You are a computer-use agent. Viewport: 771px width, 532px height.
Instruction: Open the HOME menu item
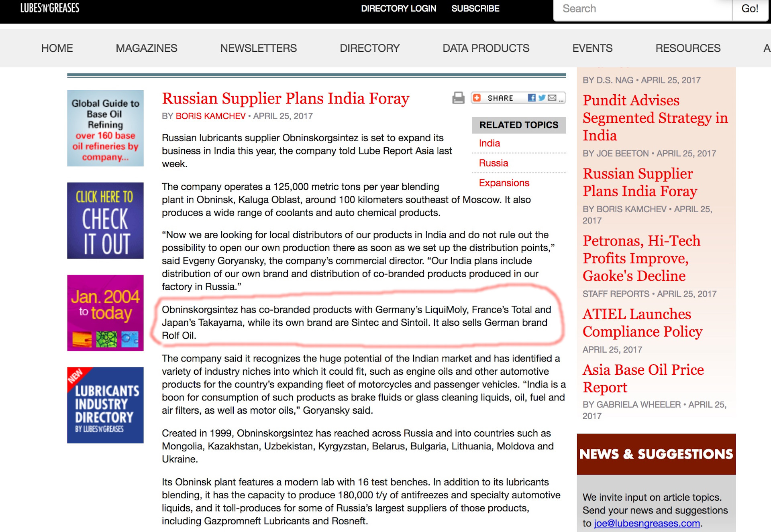click(x=57, y=48)
